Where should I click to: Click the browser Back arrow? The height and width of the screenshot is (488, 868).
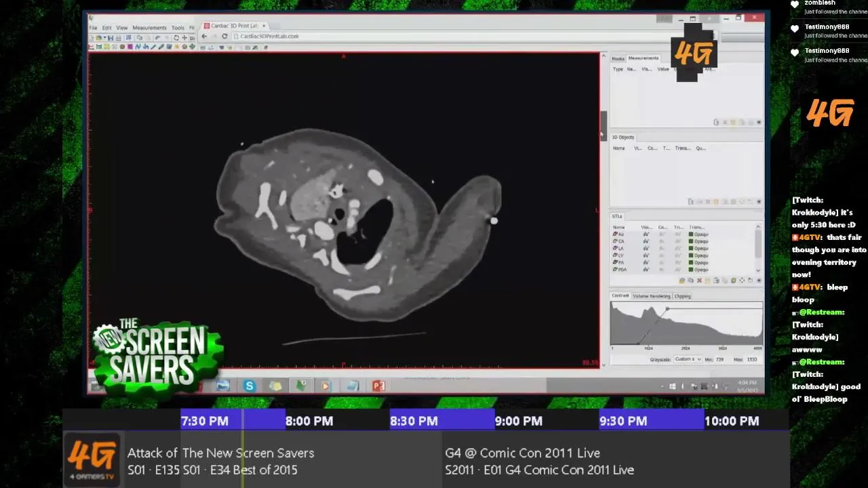[204, 36]
